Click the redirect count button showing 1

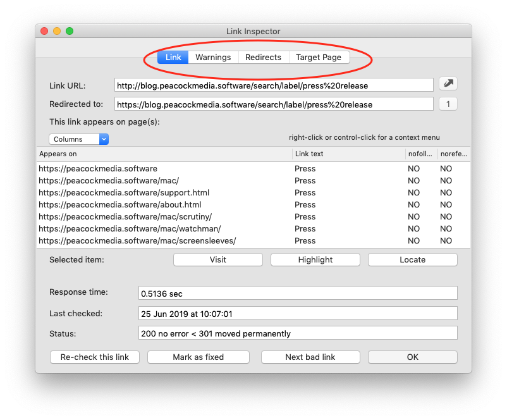pos(448,104)
